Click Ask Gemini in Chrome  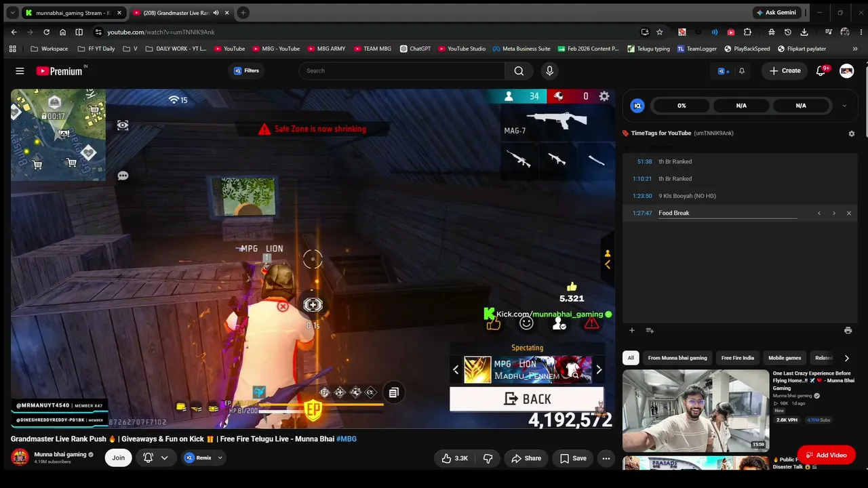(777, 13)
